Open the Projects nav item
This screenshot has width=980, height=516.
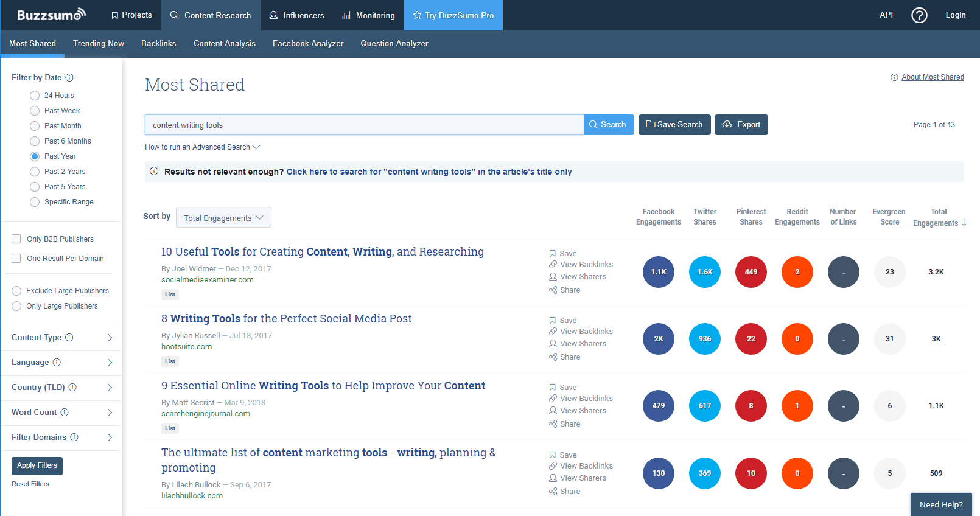click(x=131, y=15)
